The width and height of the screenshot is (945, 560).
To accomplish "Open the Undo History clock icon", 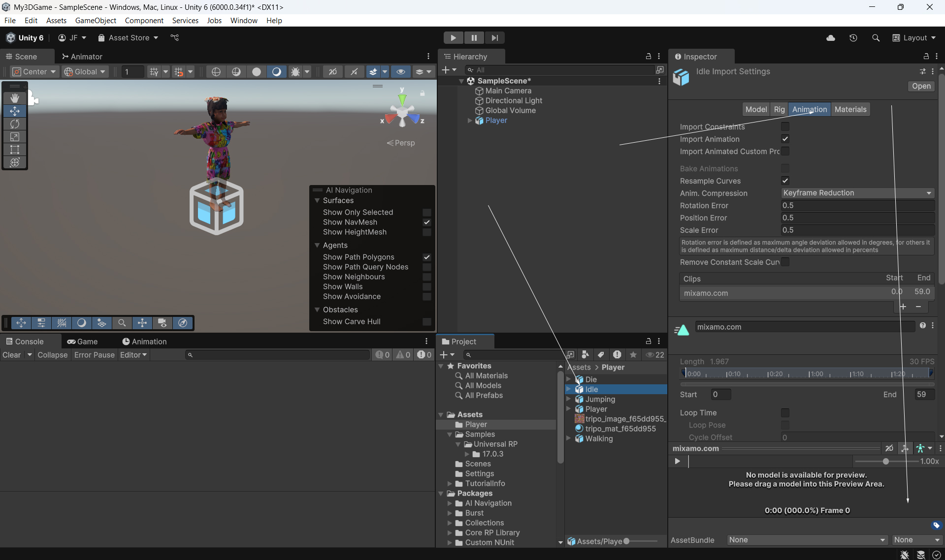I will (853, 38).
